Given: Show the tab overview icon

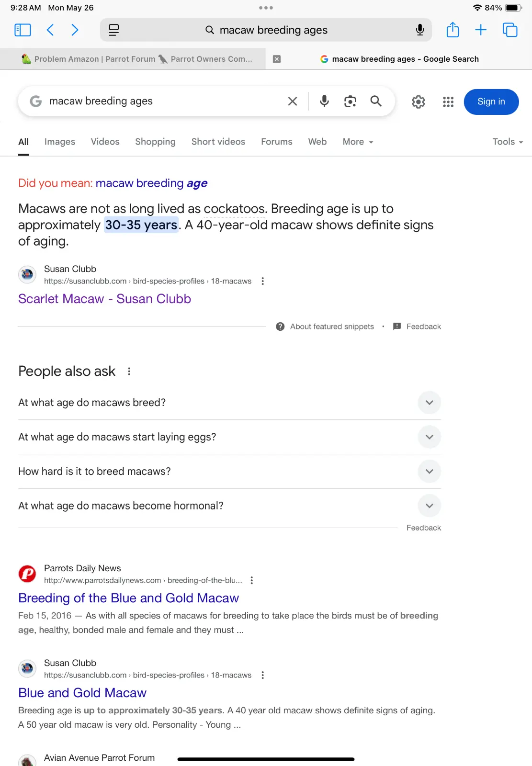Looking at the screenshot, I should pos(510,30).
